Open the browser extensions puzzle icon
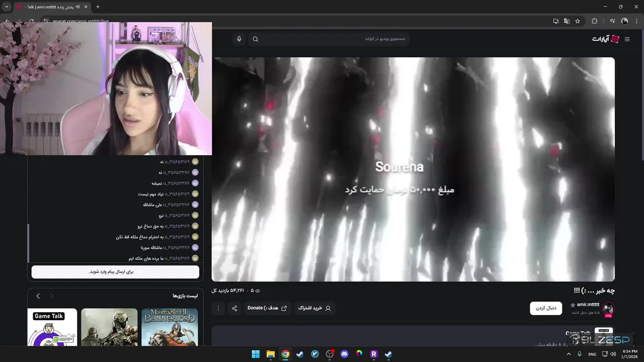Screen dimensions: 644x362 594,21
